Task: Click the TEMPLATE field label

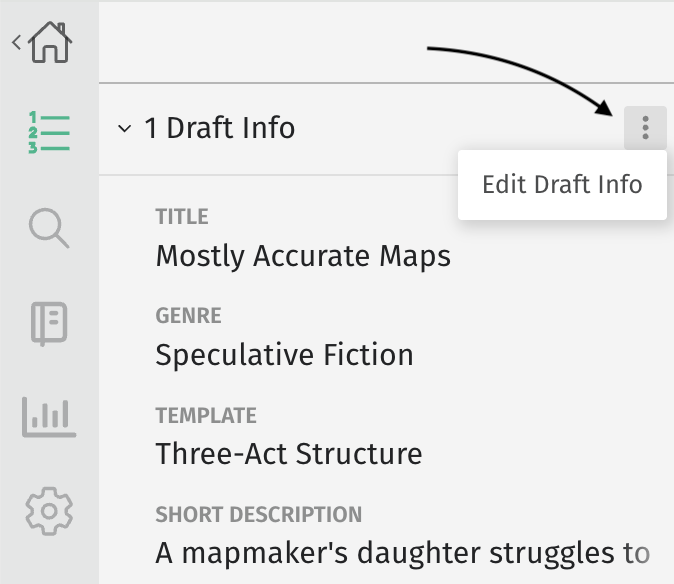Action: click(x=206, y=416)
